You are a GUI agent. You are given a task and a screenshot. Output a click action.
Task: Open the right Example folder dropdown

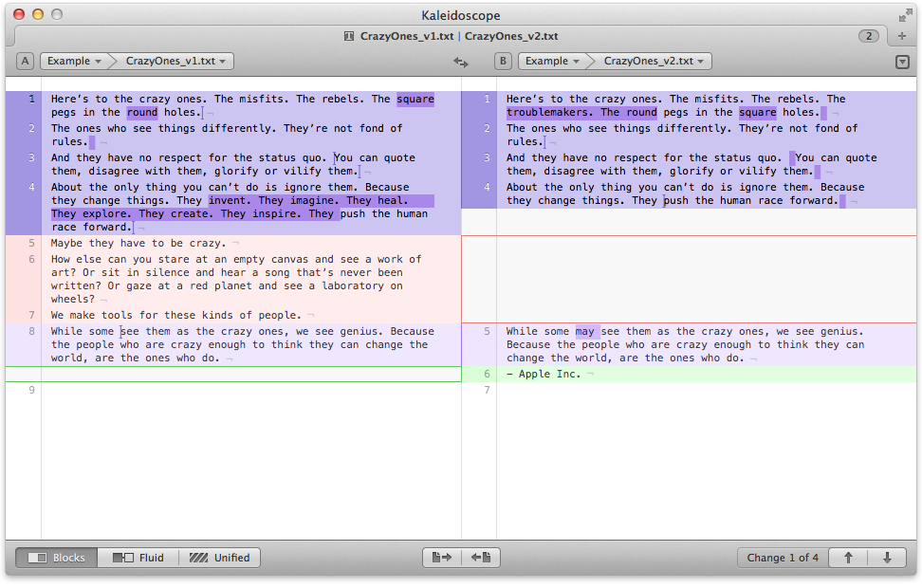click(553, 61)
